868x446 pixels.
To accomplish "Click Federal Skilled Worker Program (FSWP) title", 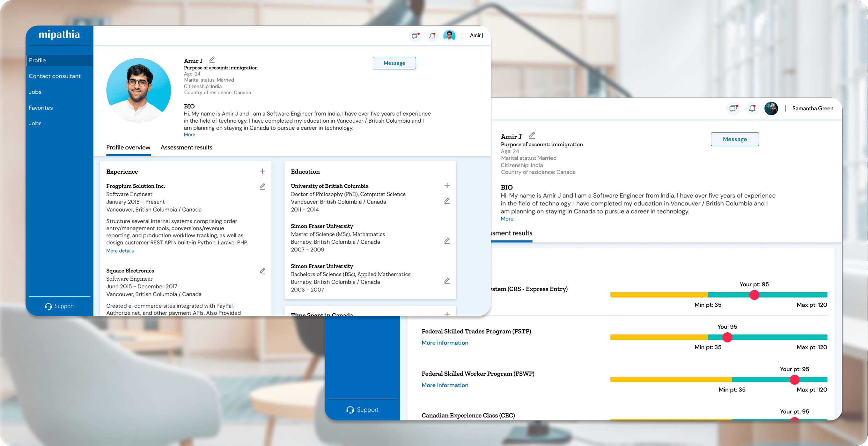I will [478, 374].
